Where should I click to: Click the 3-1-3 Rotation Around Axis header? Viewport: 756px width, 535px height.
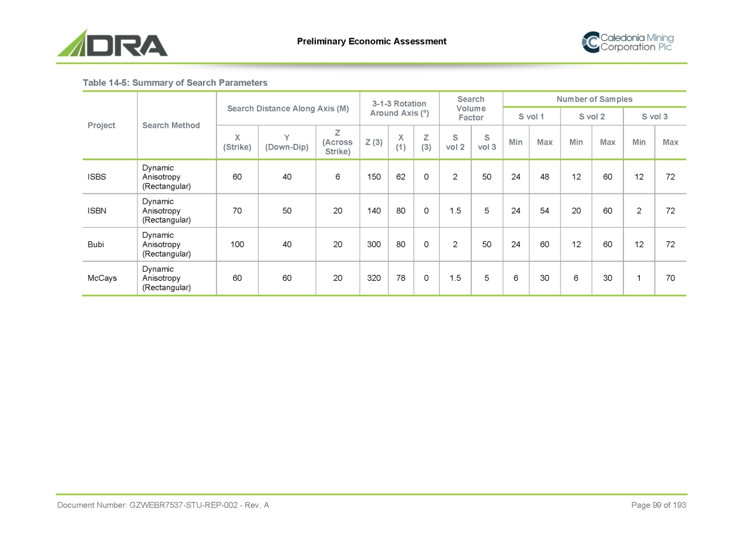[399, 108]
